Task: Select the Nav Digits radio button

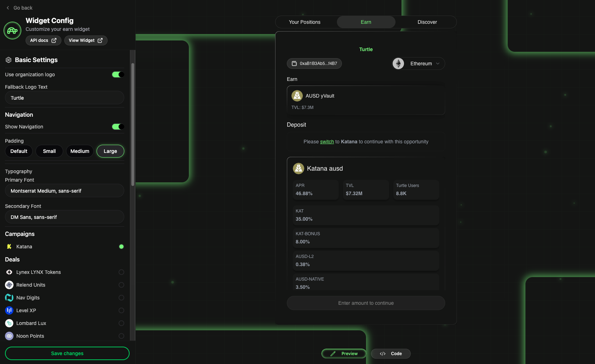Action: 121,298
